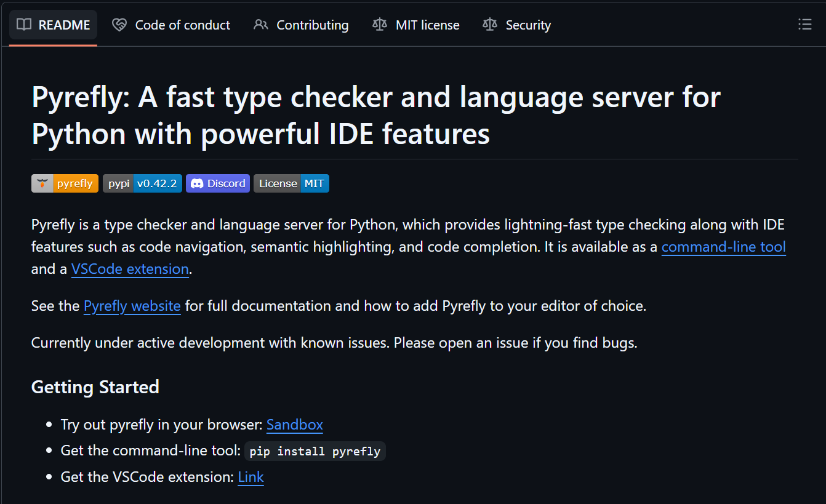Image resolution: width=826 pixels, height=504 pixels.
Task: Switch to the README tab
Action: tap(53, 25)
